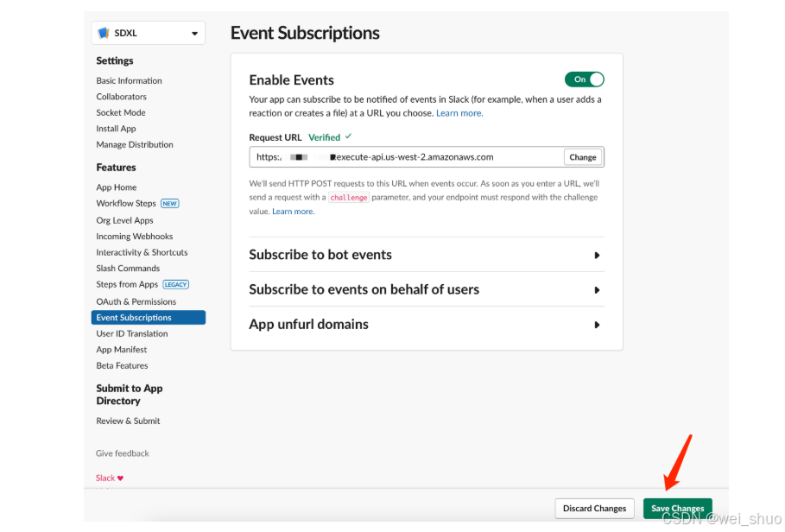The width and height of the screenshot is (785, 532).
Task: Select the Event Subscriptions sidebar item
Action: pyautogui.click(x=149, y=317)
